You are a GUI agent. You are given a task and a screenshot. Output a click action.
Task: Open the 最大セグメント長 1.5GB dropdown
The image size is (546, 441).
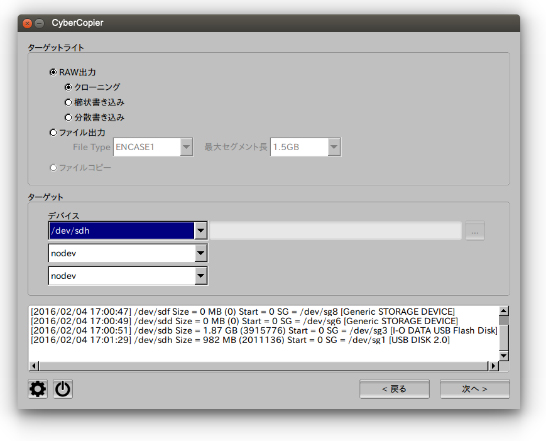tap(306, 147)
